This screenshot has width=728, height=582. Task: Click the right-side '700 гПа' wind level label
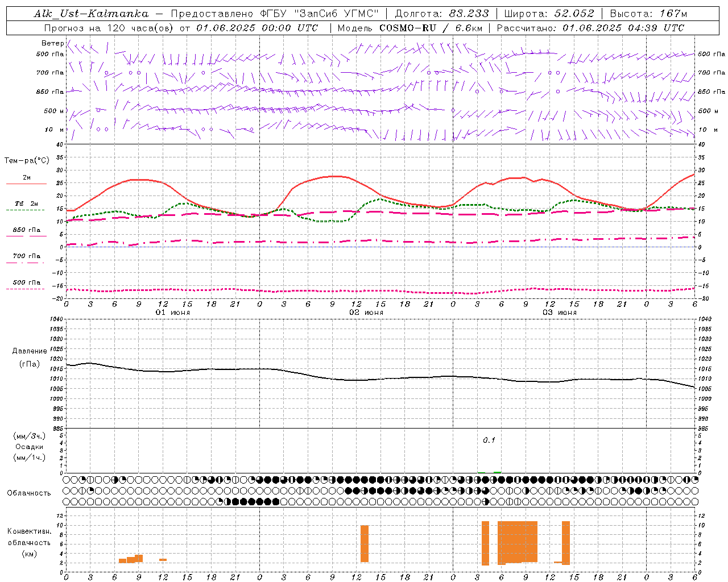click(x=712, y=73)
